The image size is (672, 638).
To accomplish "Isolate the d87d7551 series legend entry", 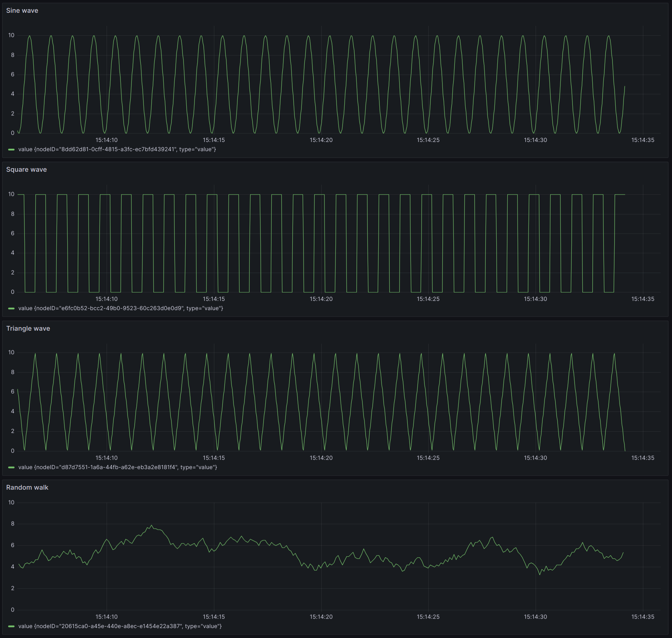I will pos(118,467).
